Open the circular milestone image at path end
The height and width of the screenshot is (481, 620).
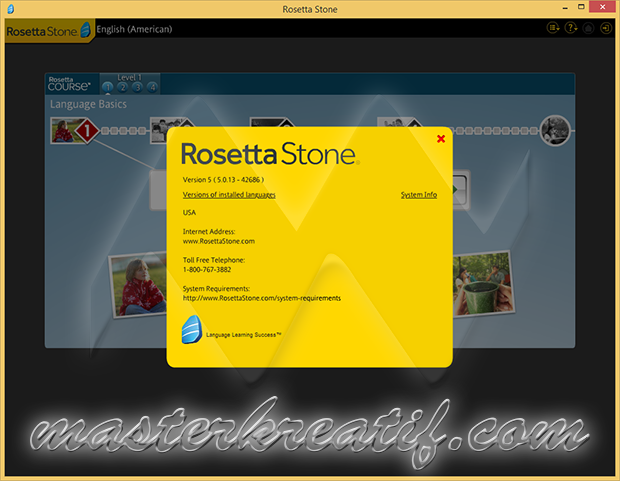(x=555, y=131)
